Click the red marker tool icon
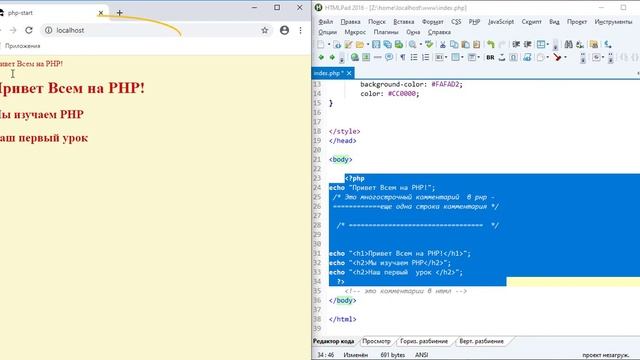Image resolution: width=640 pixels, height=360 pixels. (557, 57)
